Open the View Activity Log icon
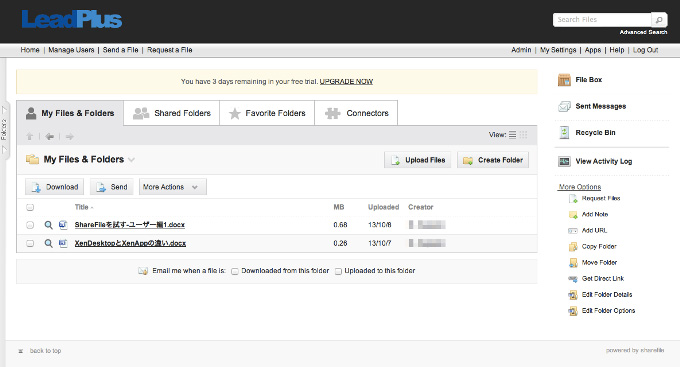 coord(564,161)
